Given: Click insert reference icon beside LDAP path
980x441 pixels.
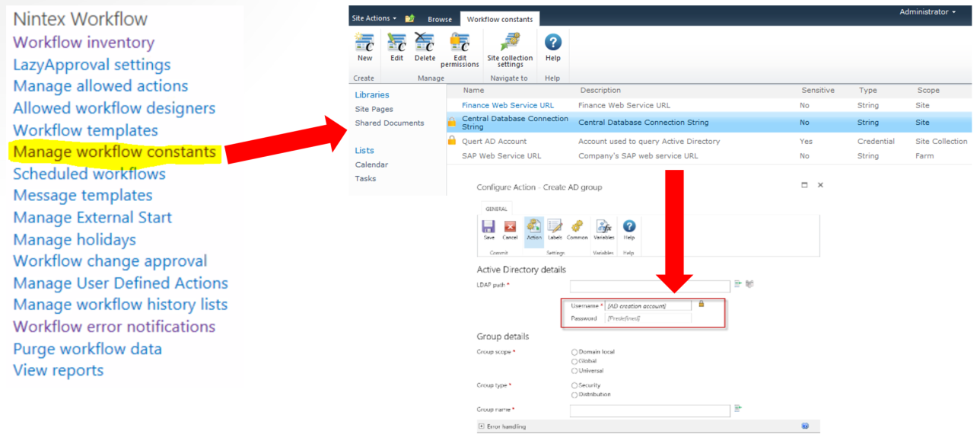Looking at the screenshot, I should click(737, 284).
